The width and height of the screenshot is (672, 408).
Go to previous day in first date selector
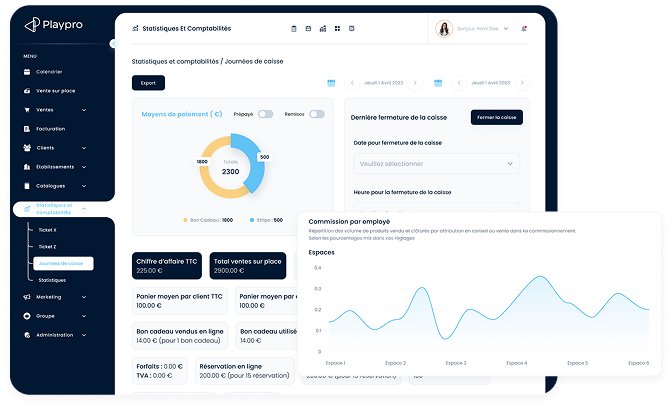point(352,83)
